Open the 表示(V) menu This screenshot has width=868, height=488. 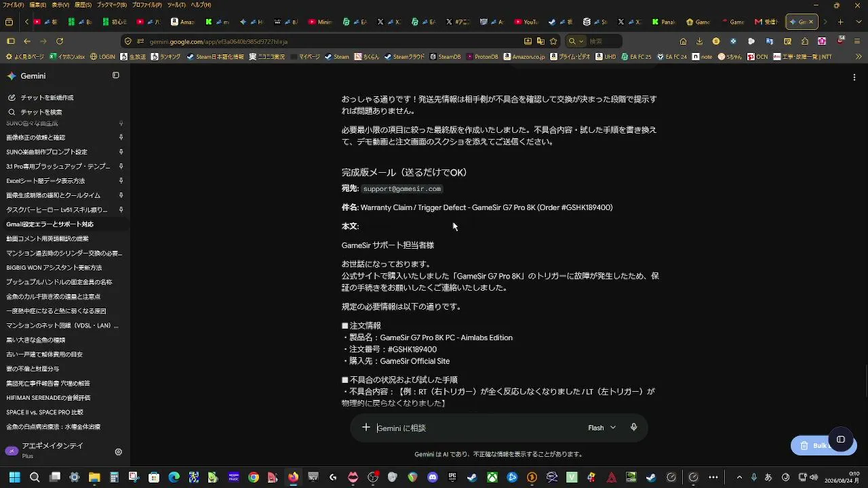[60, 5]
